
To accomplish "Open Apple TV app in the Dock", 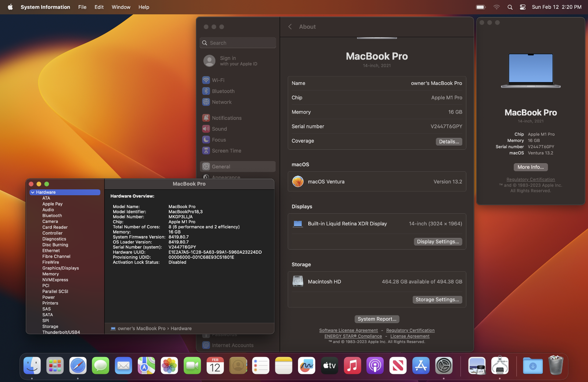I will coord(330,366).
